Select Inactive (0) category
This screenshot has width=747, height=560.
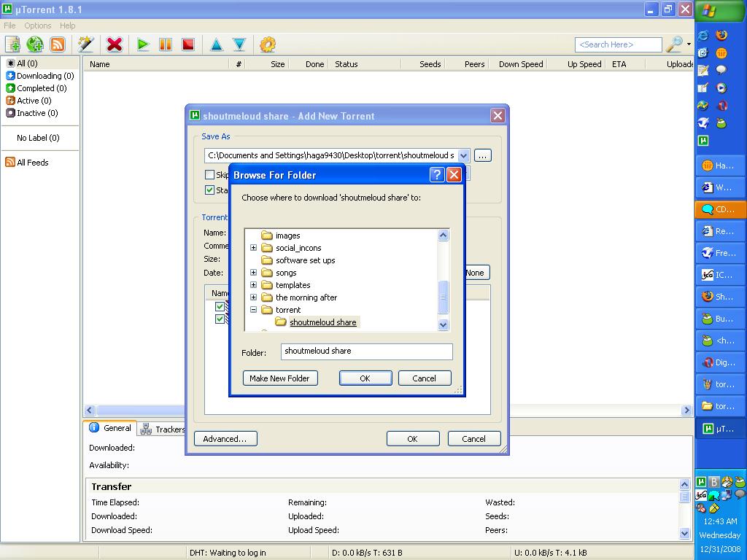tap(32, 113)
